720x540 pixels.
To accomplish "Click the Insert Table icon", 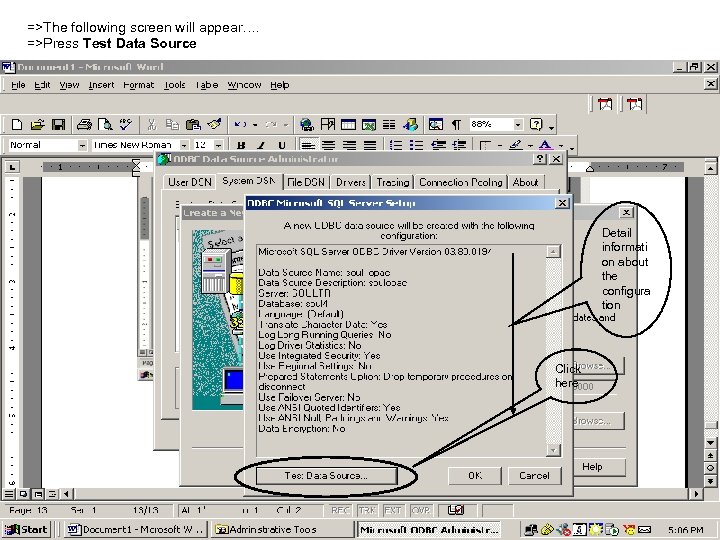I will click(348, 124).
